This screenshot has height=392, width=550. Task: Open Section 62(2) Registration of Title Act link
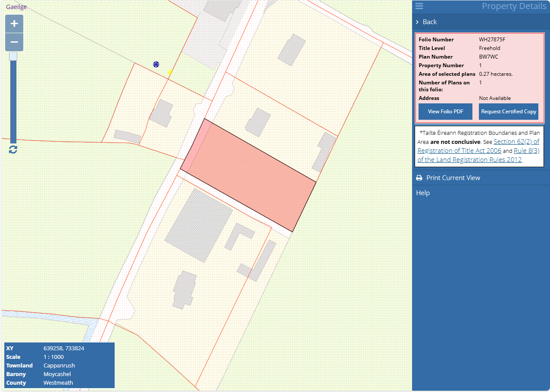[x=516, y=142]
